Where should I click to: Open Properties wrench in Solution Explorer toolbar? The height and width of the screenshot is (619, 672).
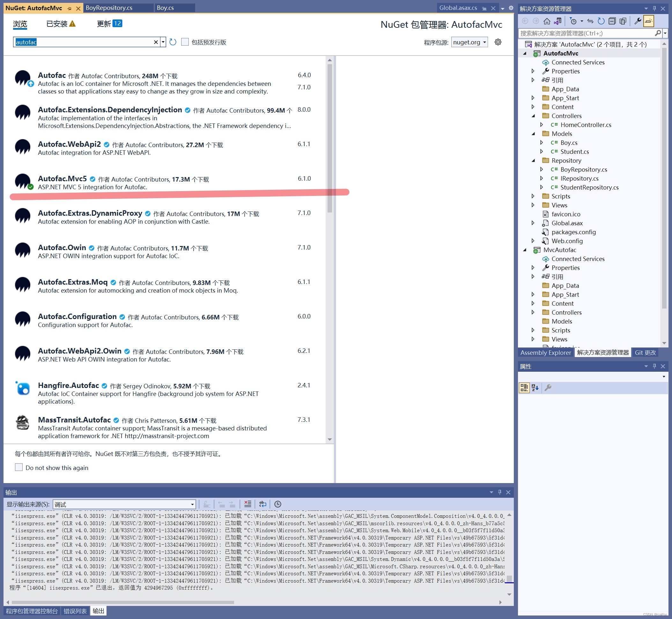[x=638, y=21]
